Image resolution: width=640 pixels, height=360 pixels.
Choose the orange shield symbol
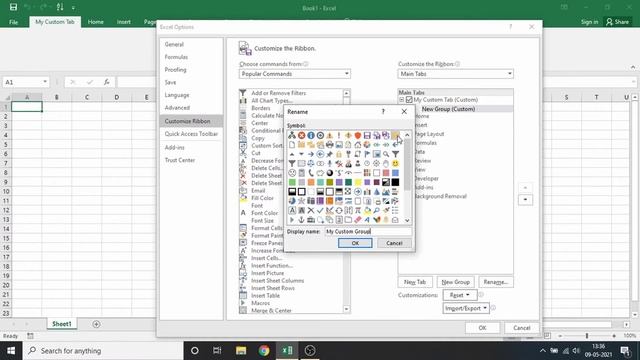(358, 135)
